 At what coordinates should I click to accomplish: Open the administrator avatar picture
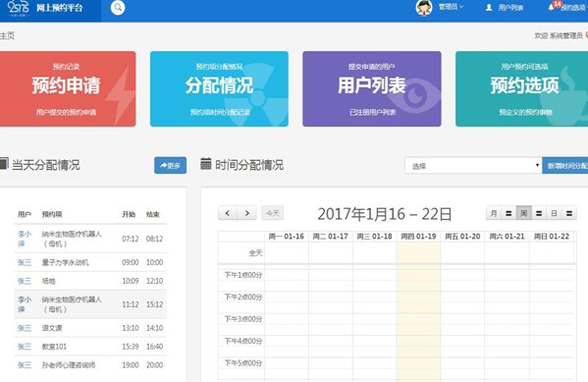point(424,8)
